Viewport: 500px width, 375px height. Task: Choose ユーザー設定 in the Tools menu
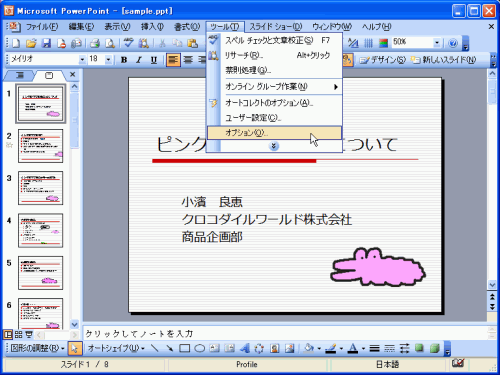click(274, 118)
